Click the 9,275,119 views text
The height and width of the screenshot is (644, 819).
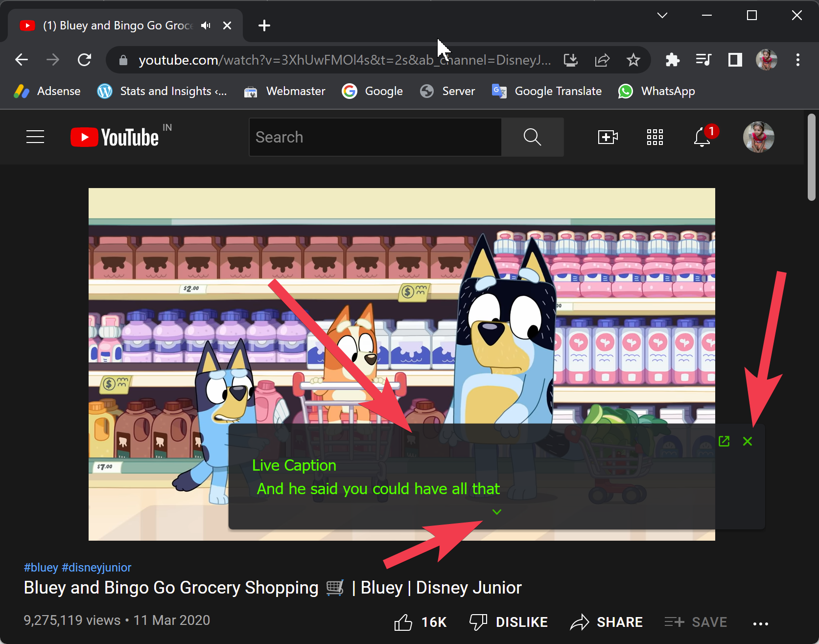tap(72, 620)
